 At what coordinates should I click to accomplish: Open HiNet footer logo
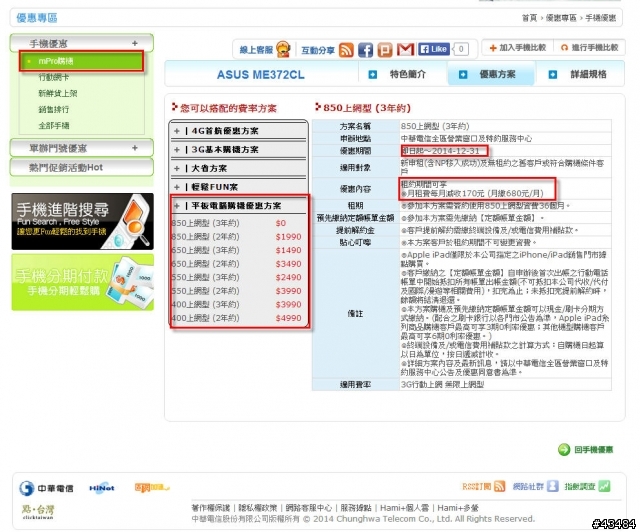(x=102, y=487)
